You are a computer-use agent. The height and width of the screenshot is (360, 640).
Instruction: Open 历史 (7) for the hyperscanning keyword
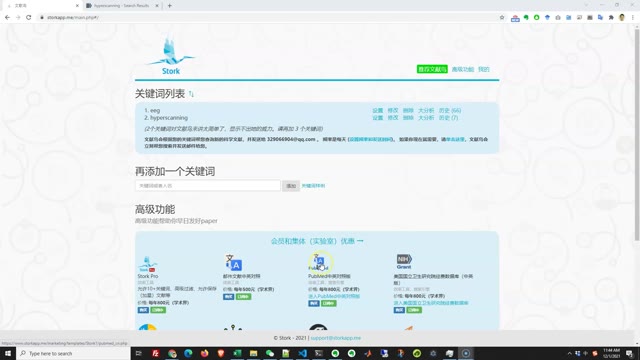tap(448, 118)
